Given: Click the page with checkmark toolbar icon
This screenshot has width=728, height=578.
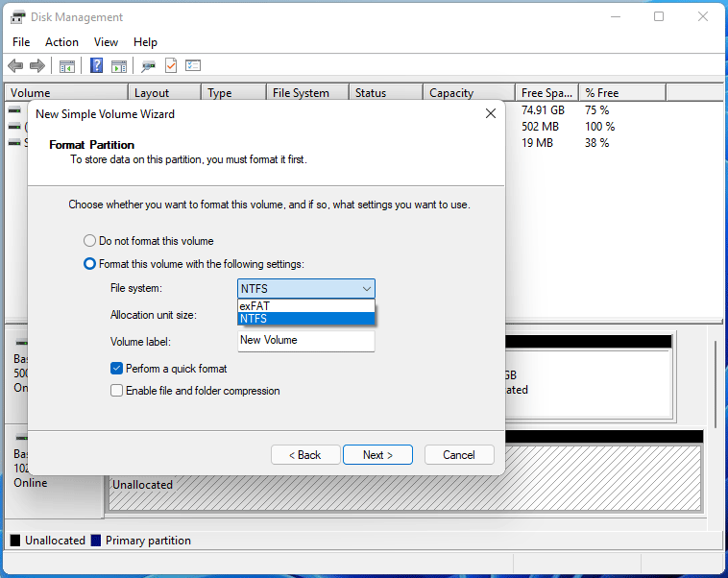Looking at the screenshot, I should tap(171, 65).
